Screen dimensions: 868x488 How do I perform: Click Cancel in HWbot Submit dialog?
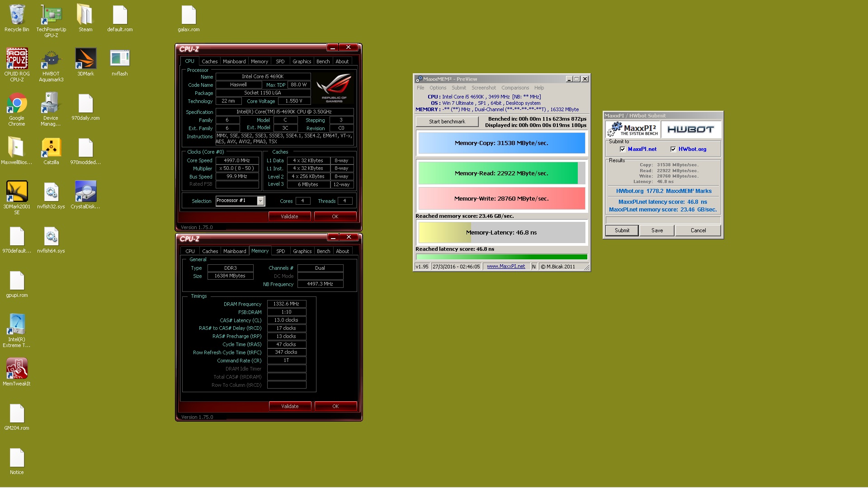(x=698, y=230)
